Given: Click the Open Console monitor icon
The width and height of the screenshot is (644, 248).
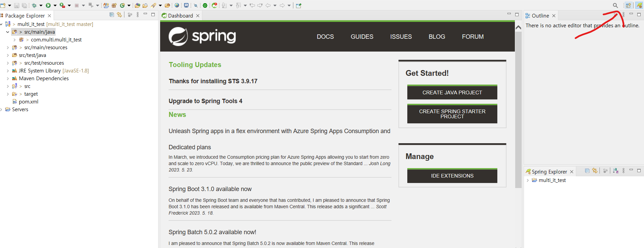Looking at the screenshot, I should (x=186, y=5).
